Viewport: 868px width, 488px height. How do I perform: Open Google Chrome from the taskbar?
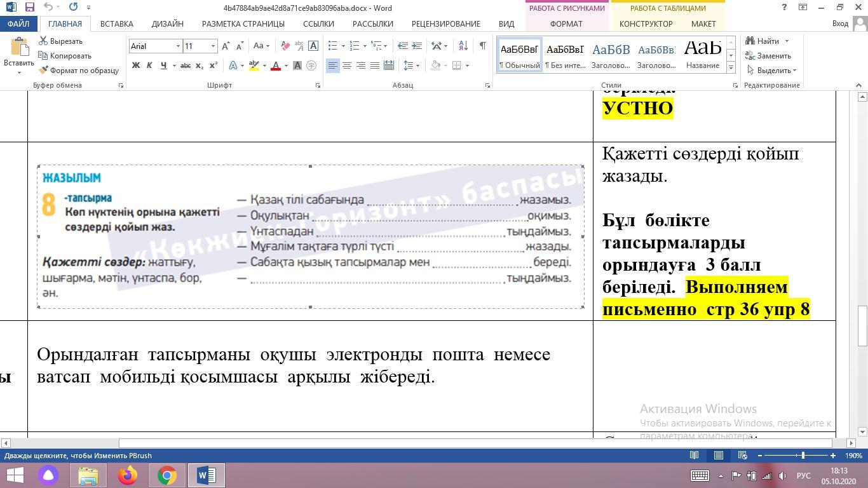click(x=167, y=475)
